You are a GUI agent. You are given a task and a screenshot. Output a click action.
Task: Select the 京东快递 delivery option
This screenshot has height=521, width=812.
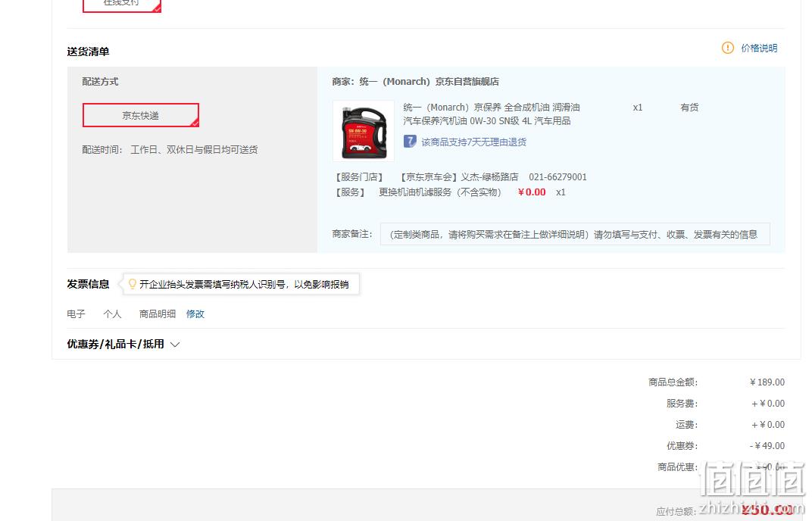(141, 115)
